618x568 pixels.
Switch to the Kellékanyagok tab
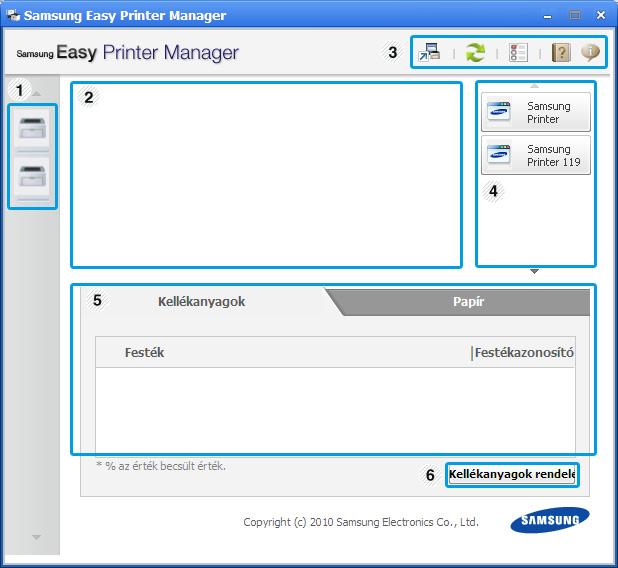point(201,302)
